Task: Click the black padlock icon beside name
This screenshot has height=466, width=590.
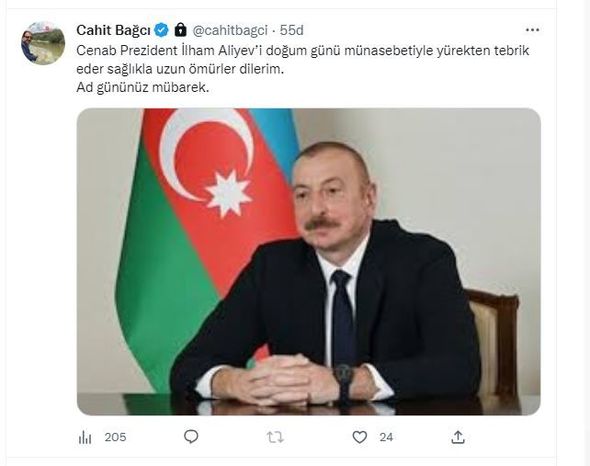Action: tap(181, 30)
